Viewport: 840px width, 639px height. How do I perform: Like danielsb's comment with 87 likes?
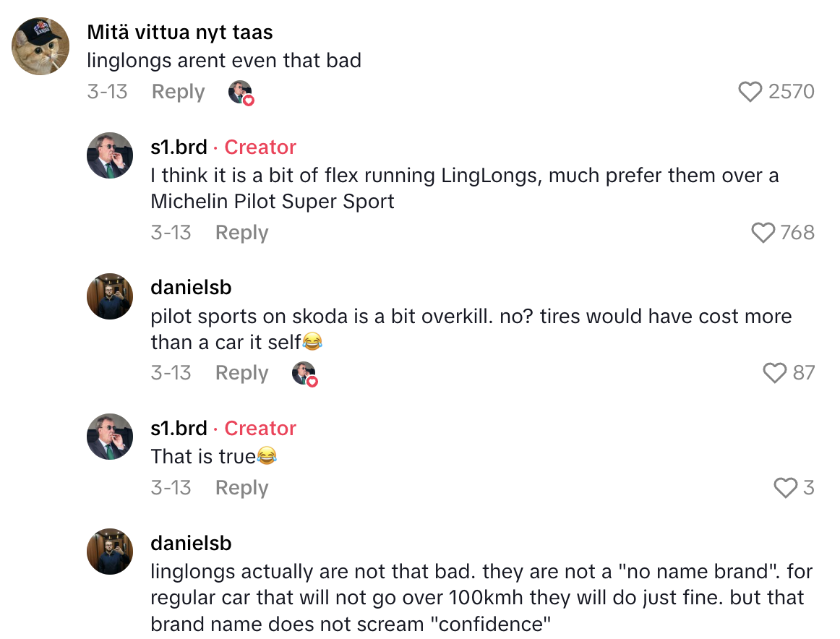click(x=775, y=373)
